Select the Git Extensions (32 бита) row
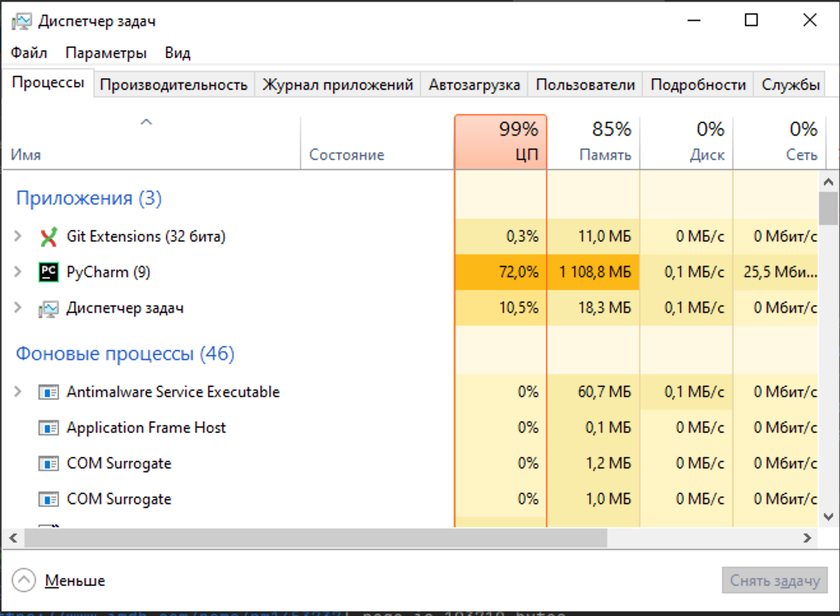The height and width of the screenshot is (616, 840). [410, 236]
